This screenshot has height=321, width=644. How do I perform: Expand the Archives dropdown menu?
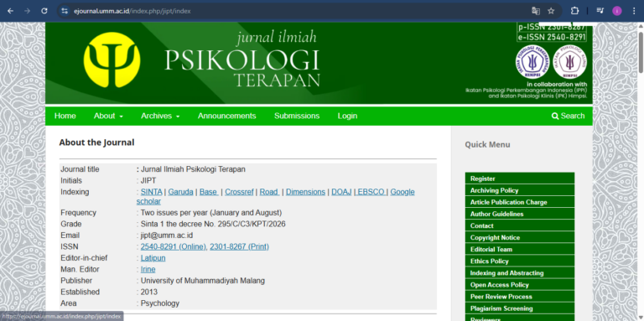pyautogui.click(x=161, y=116)
